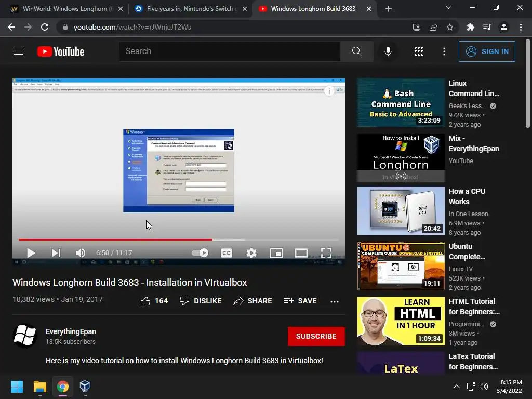Open EverythingEpan channel avatar
The height and width of the screenshot is (399, 532).
[25, 336]
